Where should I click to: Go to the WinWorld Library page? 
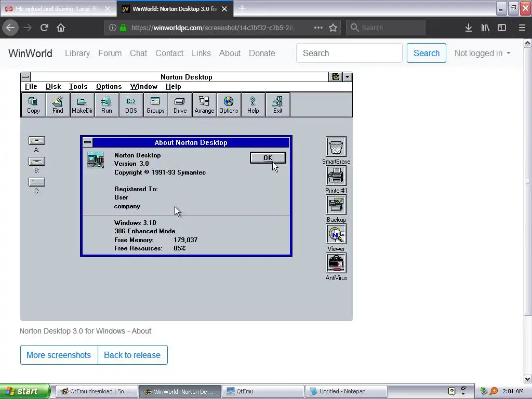[x=77, y=54]
